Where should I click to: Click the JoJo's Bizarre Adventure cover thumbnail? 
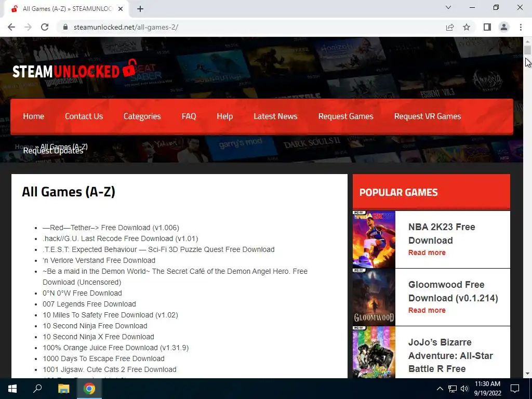click(374, 352)
